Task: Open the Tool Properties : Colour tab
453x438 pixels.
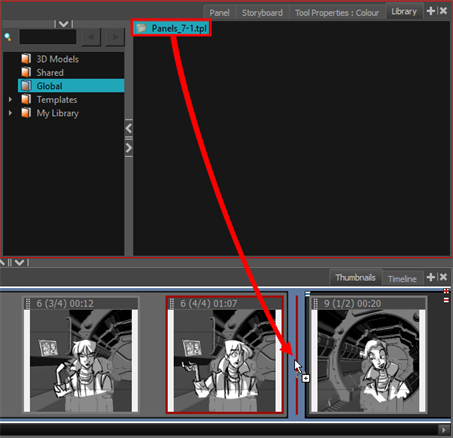Action: pos(337,13)
